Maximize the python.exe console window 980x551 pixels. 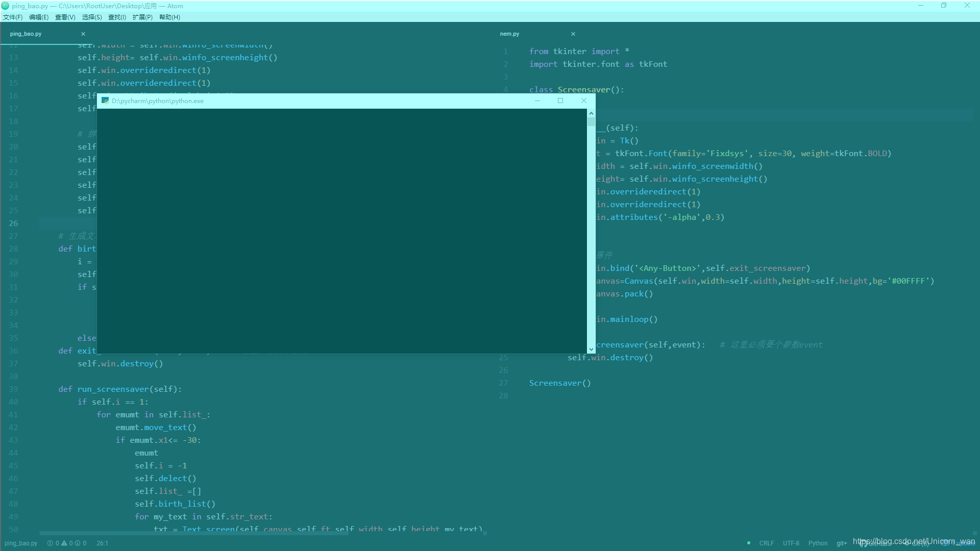(x=560, y=101)
